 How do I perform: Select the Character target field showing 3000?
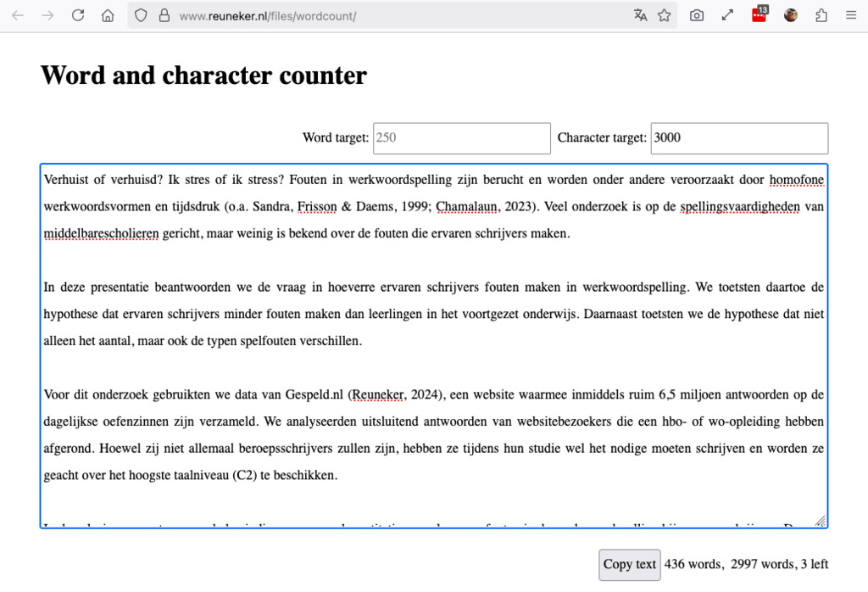click(x=738, y=138)
